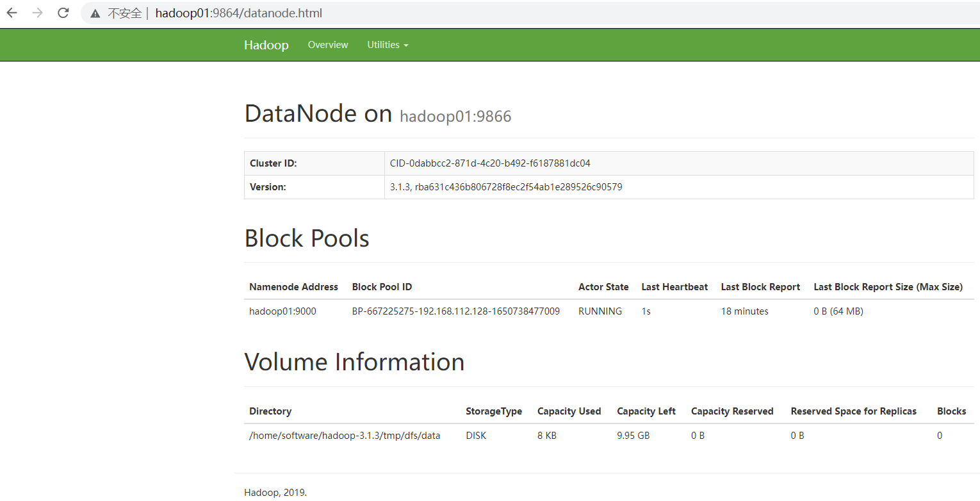Click the Blocks column header

[x=952, y=411]
